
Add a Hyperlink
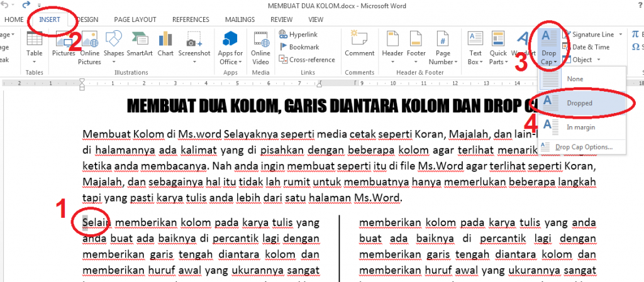[298, 35]
